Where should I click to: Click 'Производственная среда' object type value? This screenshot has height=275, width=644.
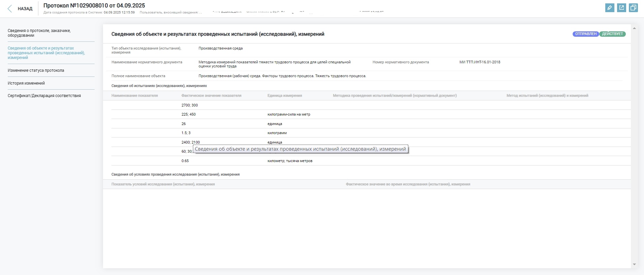221,48
